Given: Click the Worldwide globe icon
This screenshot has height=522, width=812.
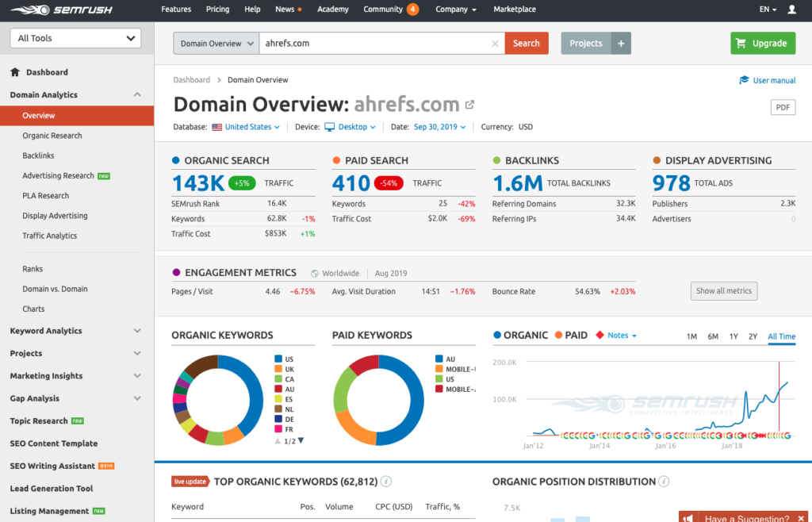Looking at the screenshot, I should [314, 274].
